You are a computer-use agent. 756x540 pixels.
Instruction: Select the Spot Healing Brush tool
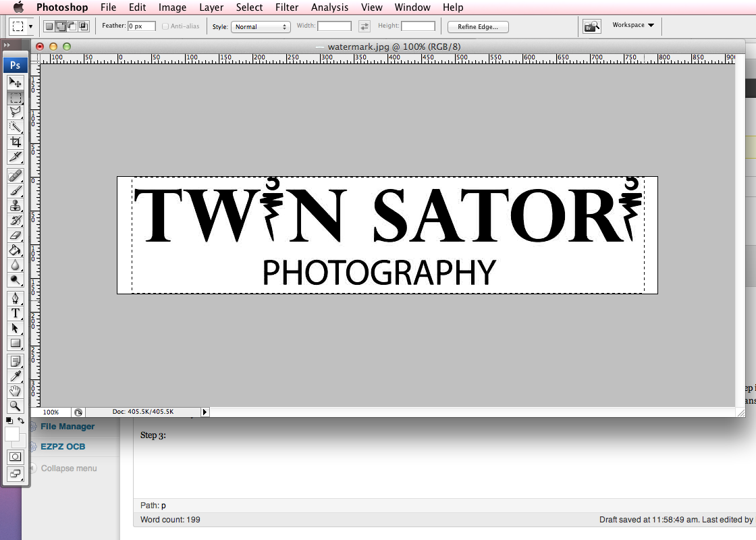pyautogui.click(x=16, y=176)
